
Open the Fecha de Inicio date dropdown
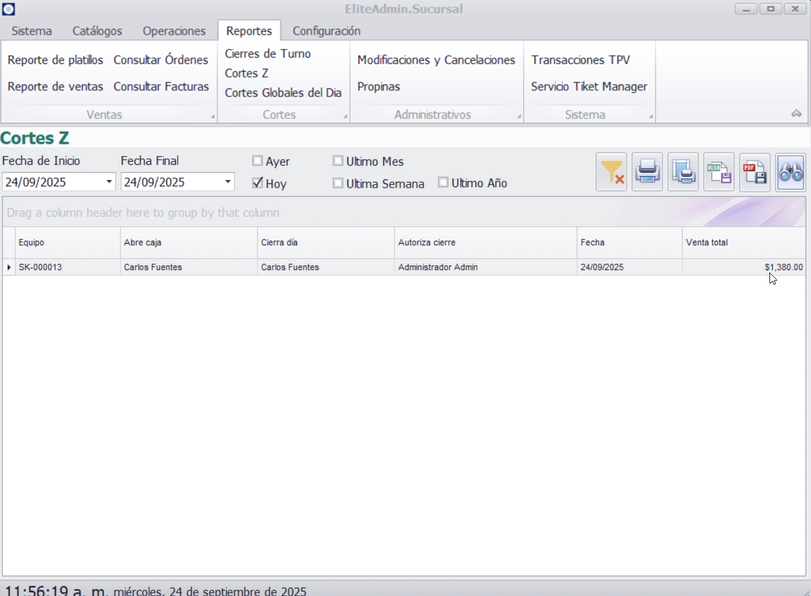tap(109, 182)
